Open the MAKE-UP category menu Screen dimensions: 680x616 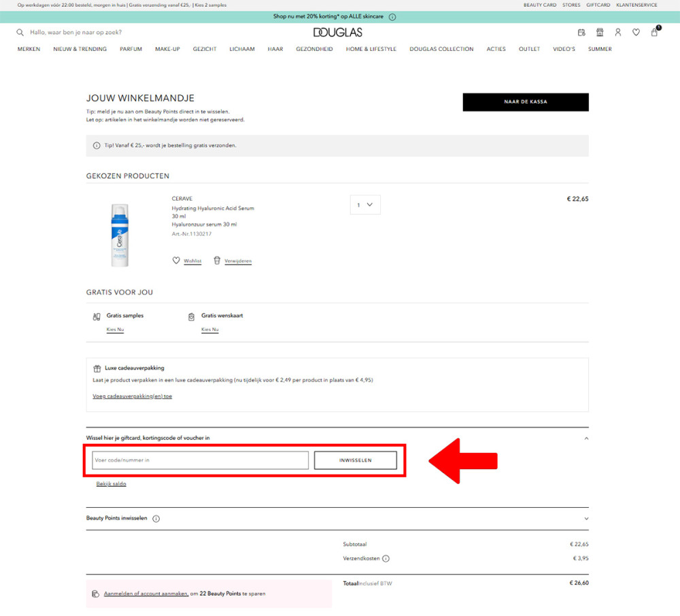point(167,49)
